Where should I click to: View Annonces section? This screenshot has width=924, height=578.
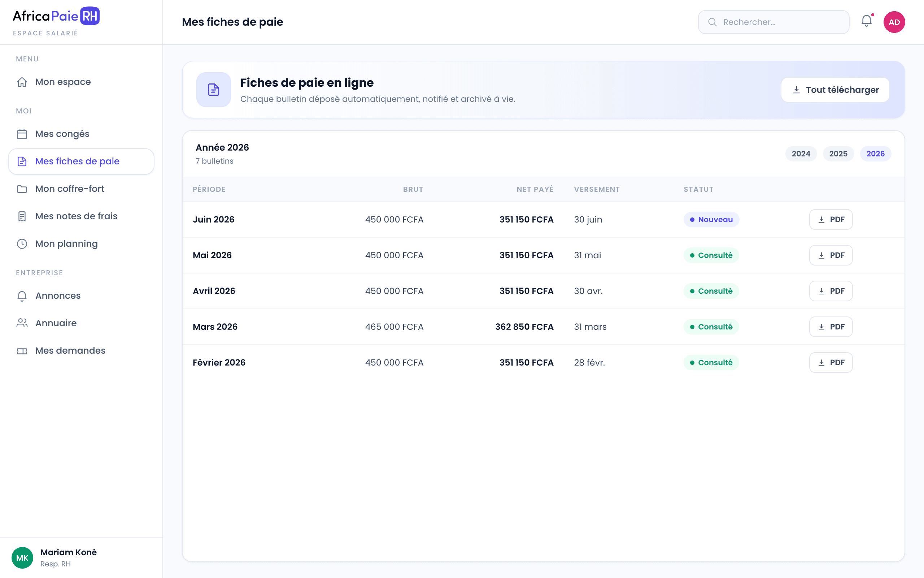[81, 296]
